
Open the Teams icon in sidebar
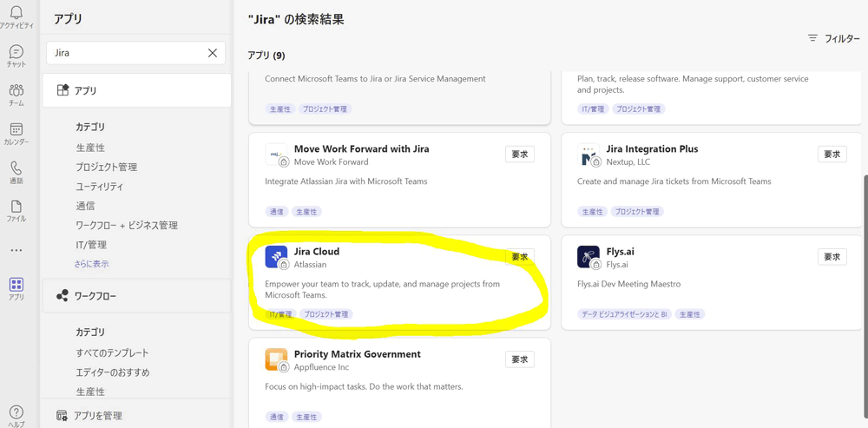16,90
